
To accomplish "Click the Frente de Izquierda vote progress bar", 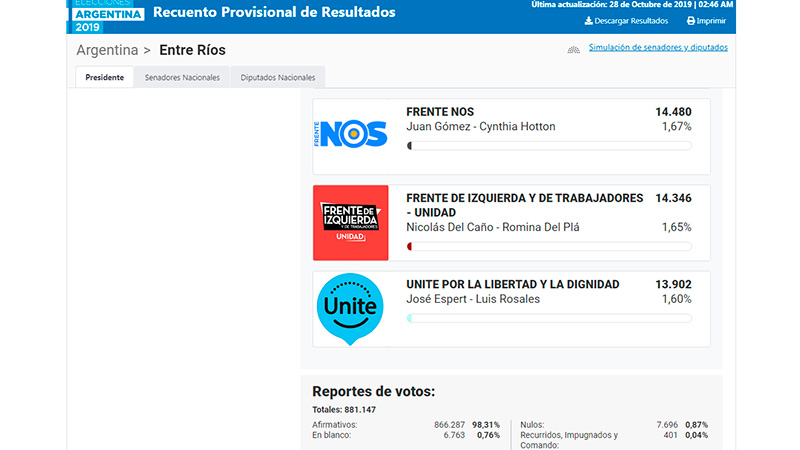I will 549,246.
